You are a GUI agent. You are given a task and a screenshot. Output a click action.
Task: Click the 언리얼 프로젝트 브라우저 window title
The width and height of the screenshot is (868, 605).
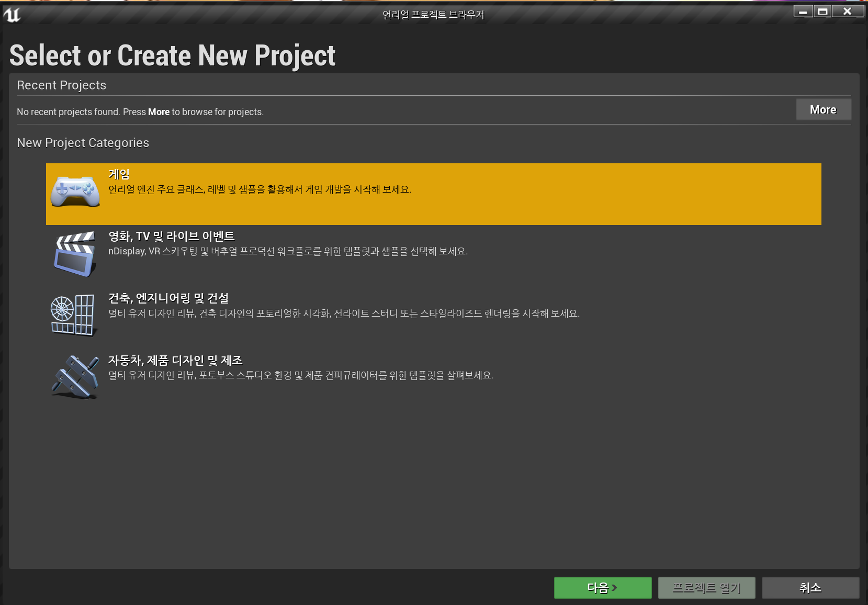(x=434, y=15)
